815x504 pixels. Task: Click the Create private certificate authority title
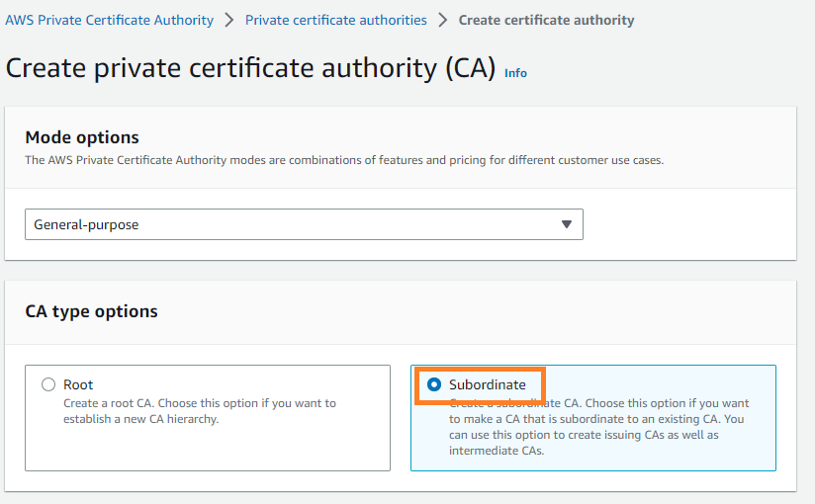point(250,68)
